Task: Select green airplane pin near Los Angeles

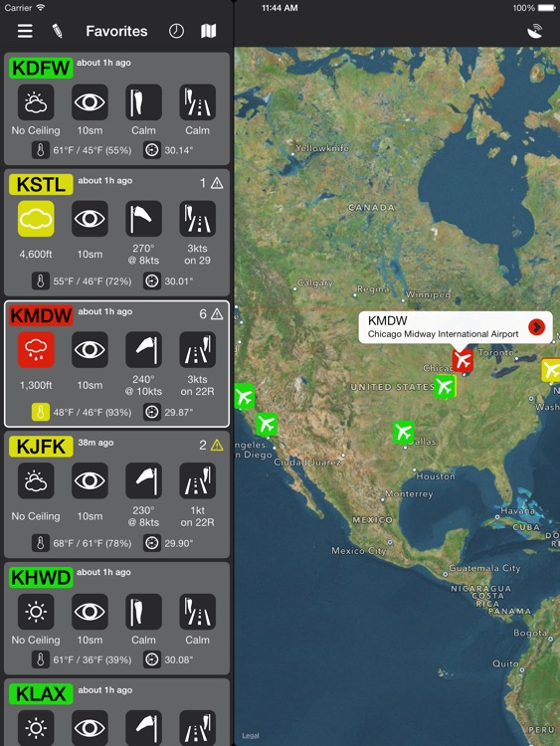Action: 267,424
